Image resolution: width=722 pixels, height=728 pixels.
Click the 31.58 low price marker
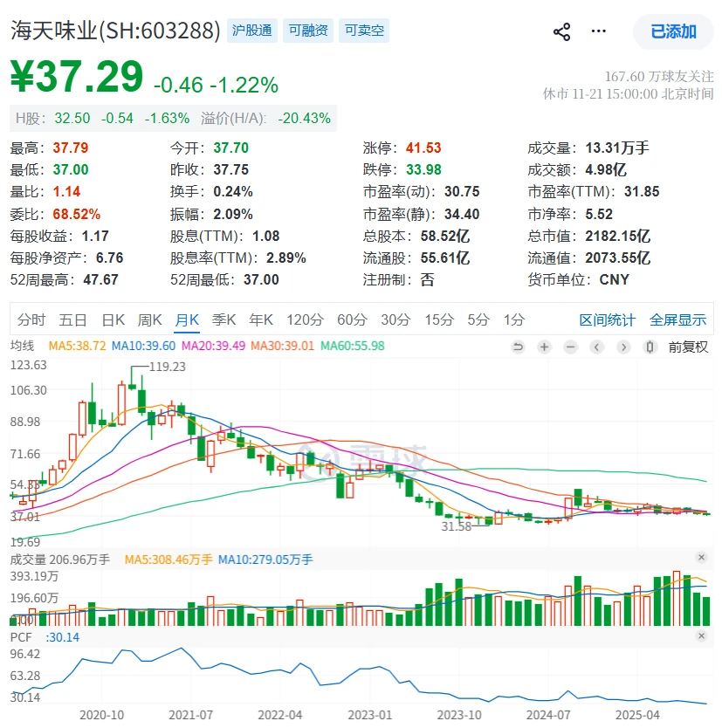[456, 526]
